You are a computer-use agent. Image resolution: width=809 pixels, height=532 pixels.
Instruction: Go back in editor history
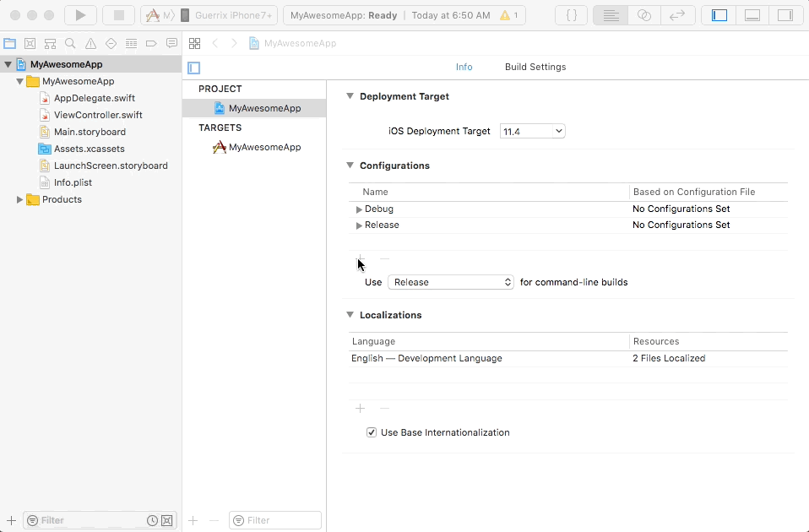215,43
